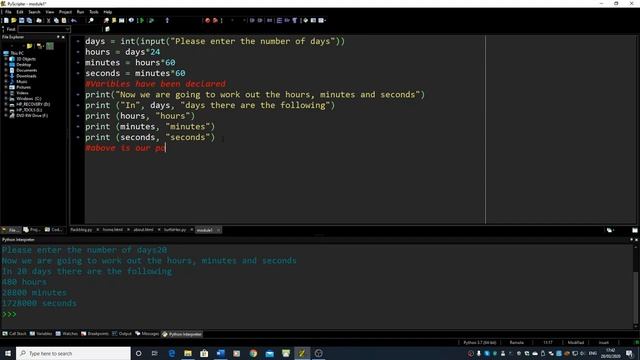The image size is (640, 360).
Task: Open the File menu
Action: tap(8, 12)
